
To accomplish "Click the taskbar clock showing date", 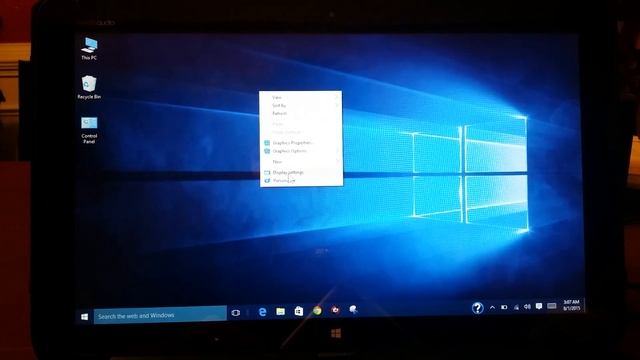I will [571, 305].
